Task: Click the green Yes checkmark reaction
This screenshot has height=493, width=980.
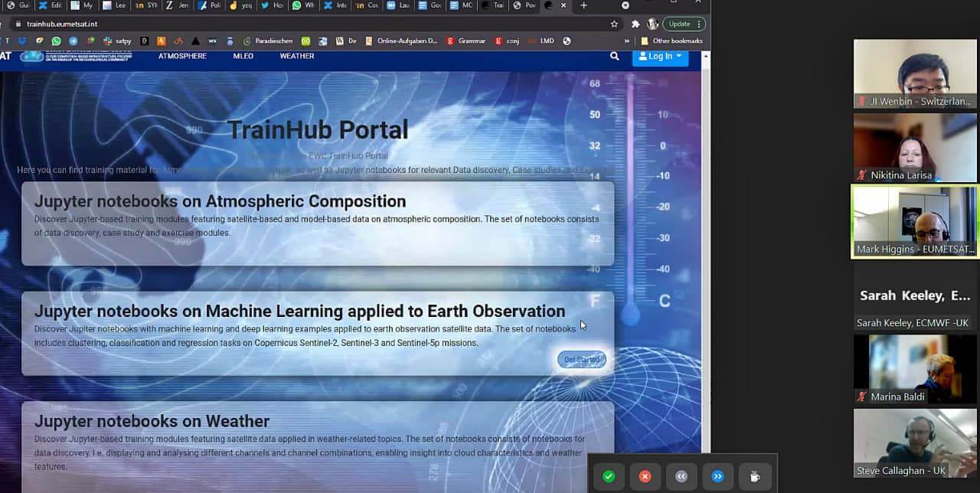Action: (609, 476)
